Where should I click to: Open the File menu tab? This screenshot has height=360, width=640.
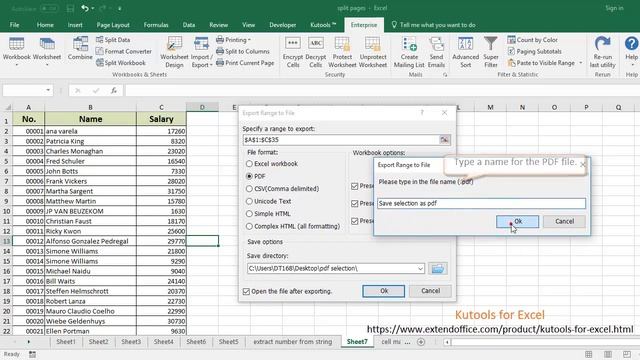point(14,25)
